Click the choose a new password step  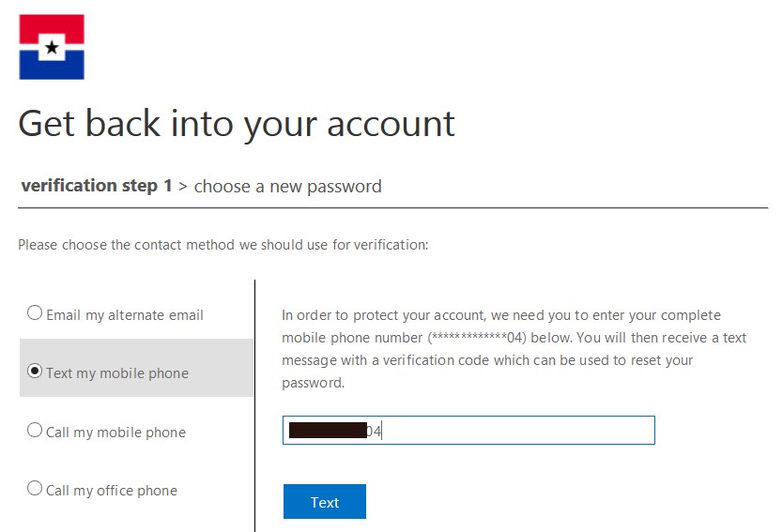tap(287, 186)
